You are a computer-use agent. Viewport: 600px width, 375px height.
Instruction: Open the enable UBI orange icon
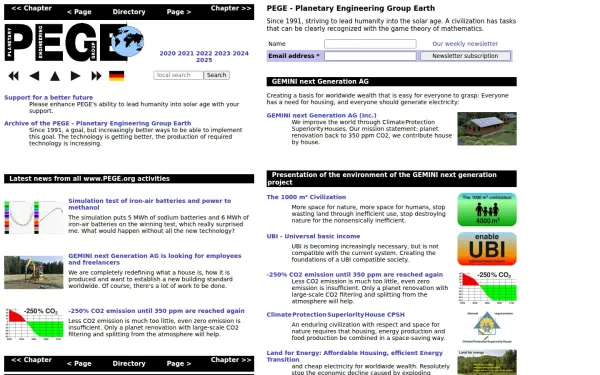pyautogui.click(x=487, y=249)
